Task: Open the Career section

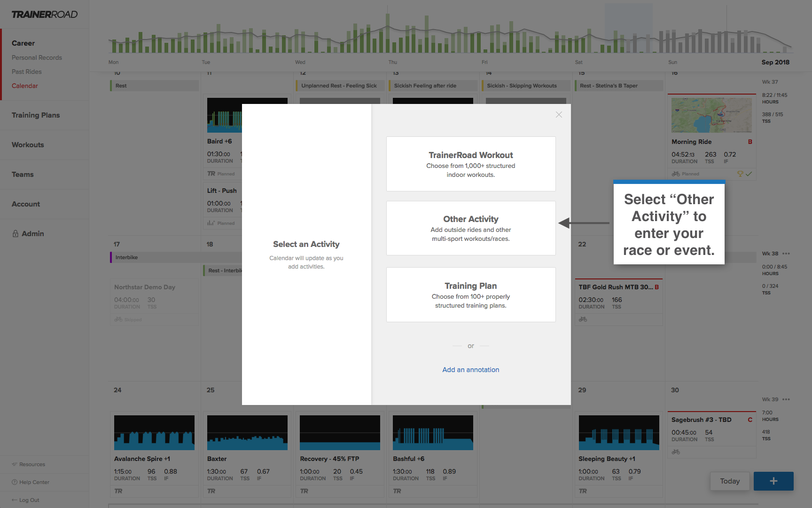Action: click(x=23, y=43)
